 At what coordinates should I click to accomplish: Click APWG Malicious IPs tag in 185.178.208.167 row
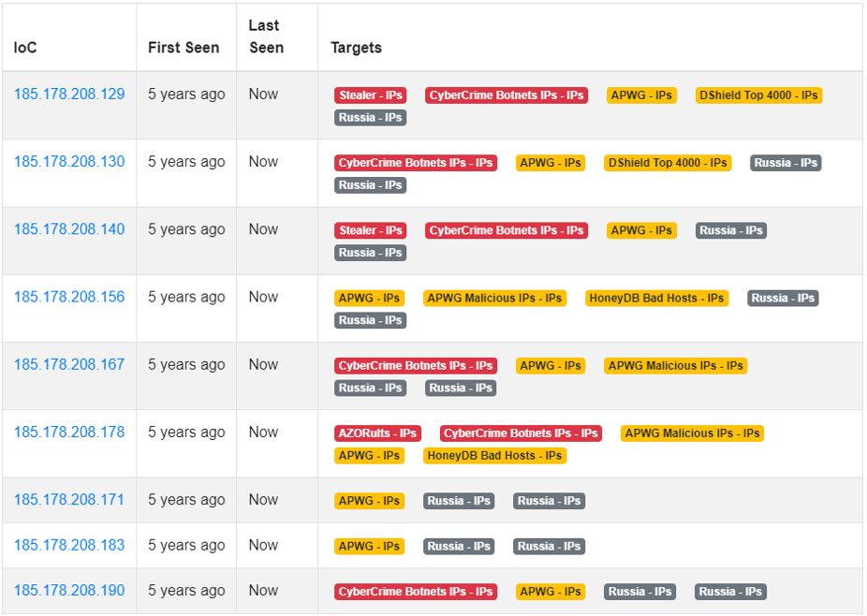[x=675, y=366]
